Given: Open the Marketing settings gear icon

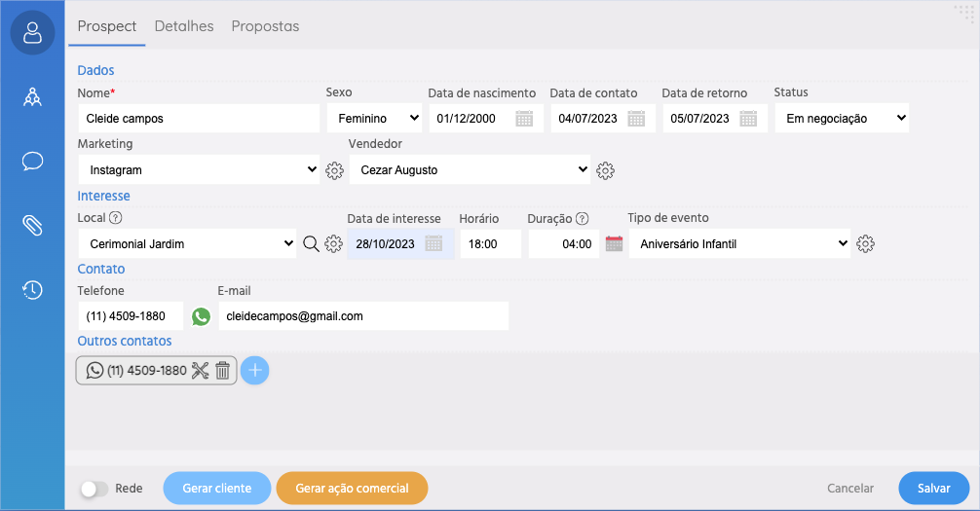Looking at the screenshot, I should pos(335,170).
